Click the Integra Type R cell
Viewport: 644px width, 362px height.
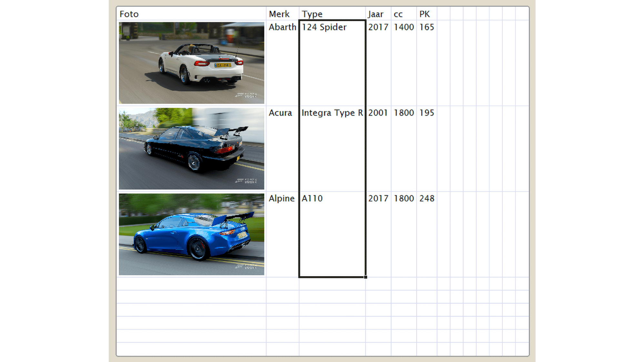point(332,113)
